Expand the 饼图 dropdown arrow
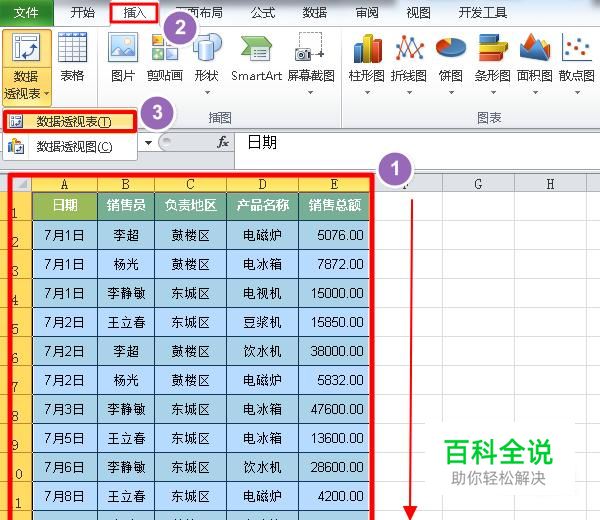The image size is (600, 520). [x=452, y=92]
